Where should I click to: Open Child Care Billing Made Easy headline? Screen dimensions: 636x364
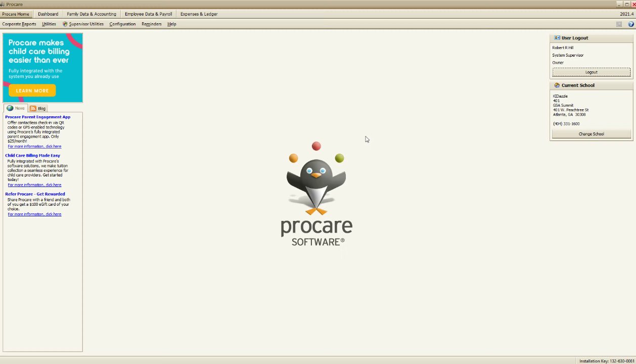click(33, 156)
